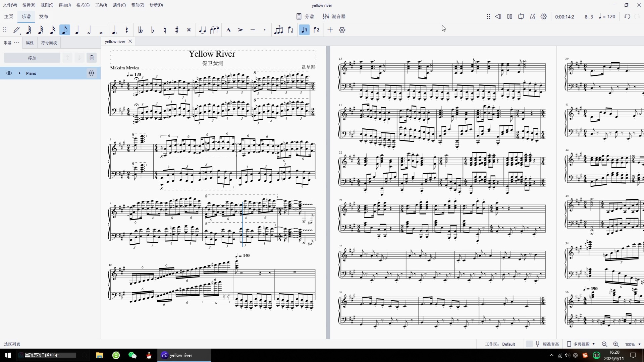This screenshot has height=362, width=644.
Task: Add marcato articulation
Action: tap(228, 30)
